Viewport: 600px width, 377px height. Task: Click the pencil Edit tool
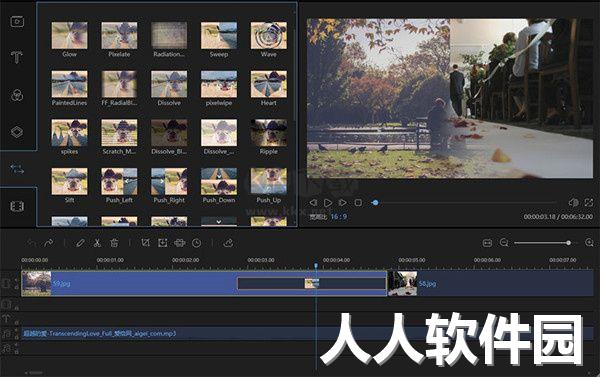coord(80,243)
